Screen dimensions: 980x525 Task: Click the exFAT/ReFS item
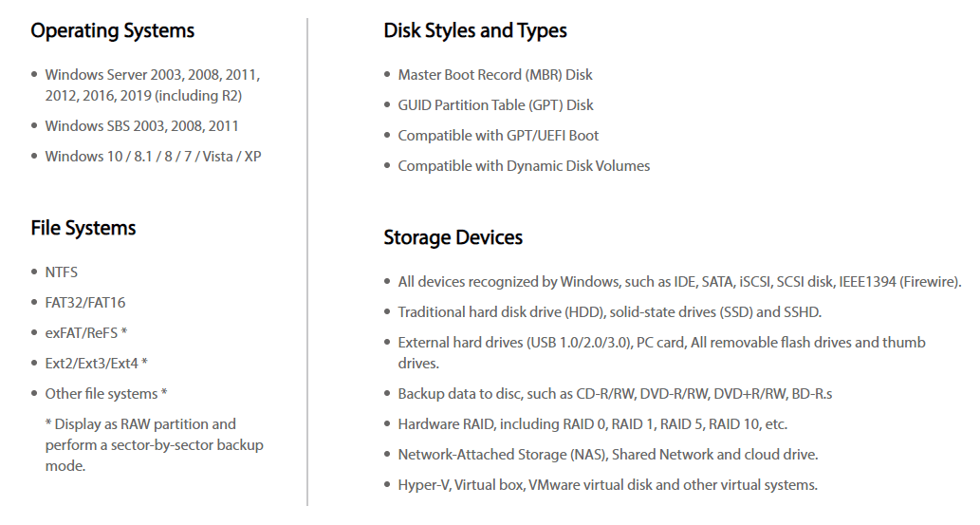[x=86, y=333]
